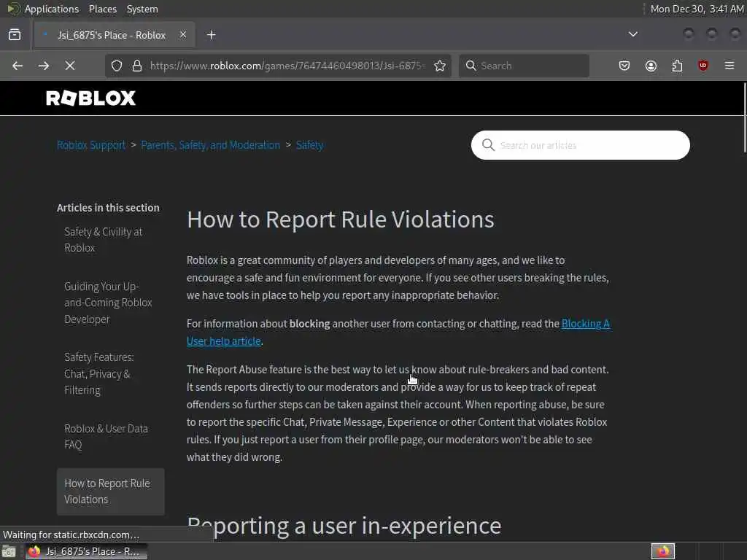Screen dimensions: 747x560
Task: Save page to Pocket
Action: click(x=624, y=66)
